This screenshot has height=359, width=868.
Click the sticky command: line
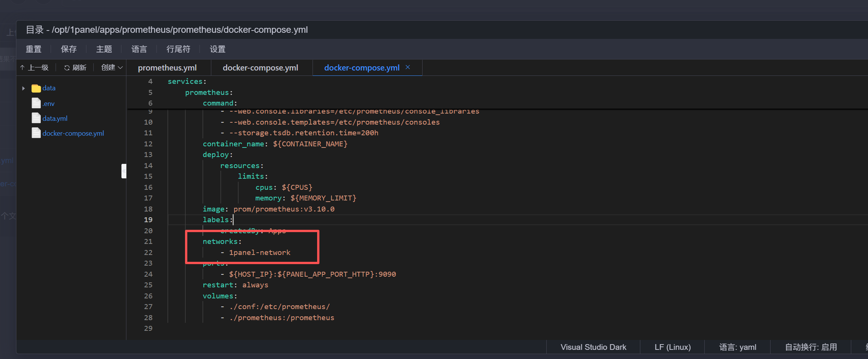click(220, 103)
